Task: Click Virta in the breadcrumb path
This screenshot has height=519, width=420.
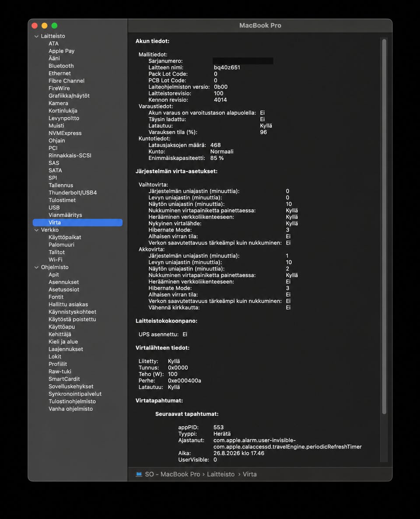Action: pos(249,474)
